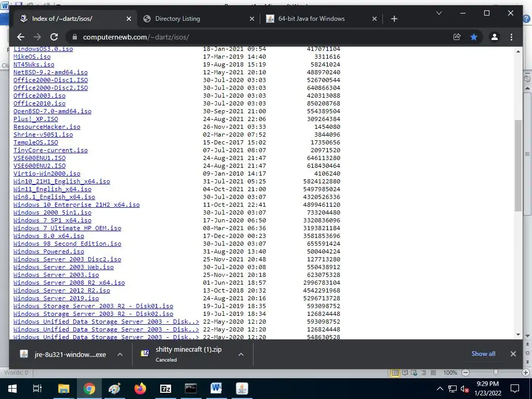Open 7-Zip from the taskbar
Viewport: 532px width, 399px height.
[165, 389]
